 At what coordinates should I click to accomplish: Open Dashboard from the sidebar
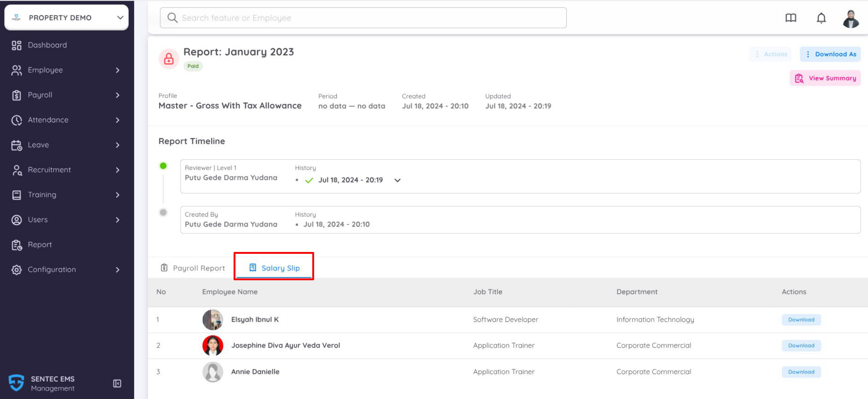coord(47,45)
